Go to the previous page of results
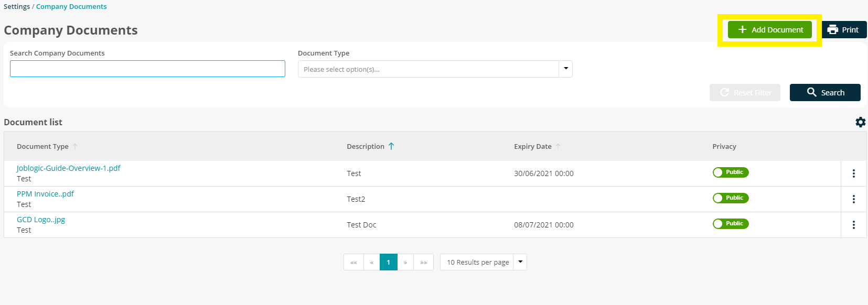This screenshot has height=305, width=868. pyautogui.click(x=372, y=262)
